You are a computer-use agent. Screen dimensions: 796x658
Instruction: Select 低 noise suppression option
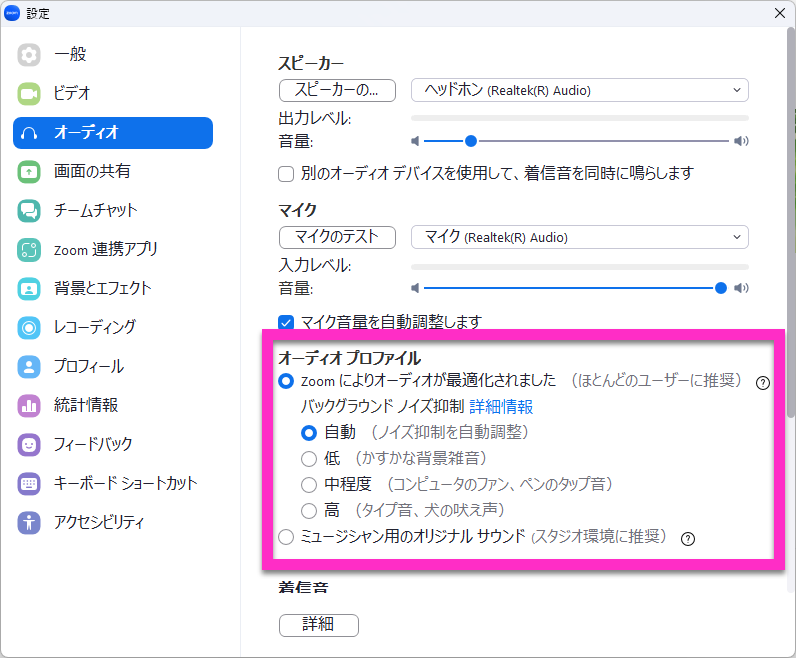coord(309,459)
